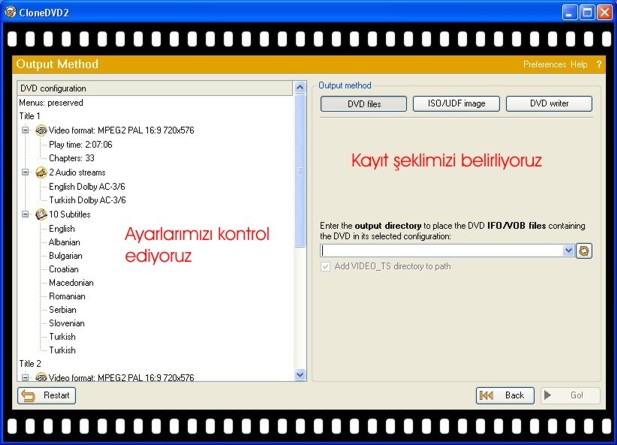Click the output directory text field

click(442, 251)
